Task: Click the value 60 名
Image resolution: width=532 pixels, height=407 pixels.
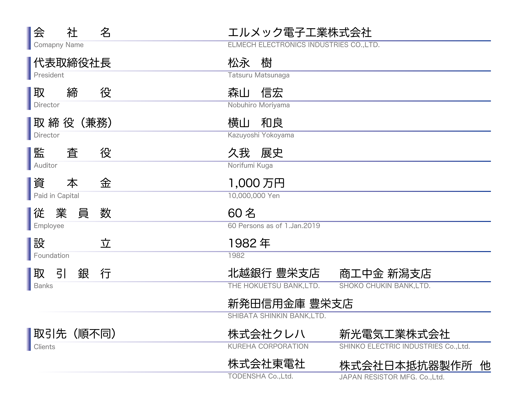Action: [x=242, y=213]
